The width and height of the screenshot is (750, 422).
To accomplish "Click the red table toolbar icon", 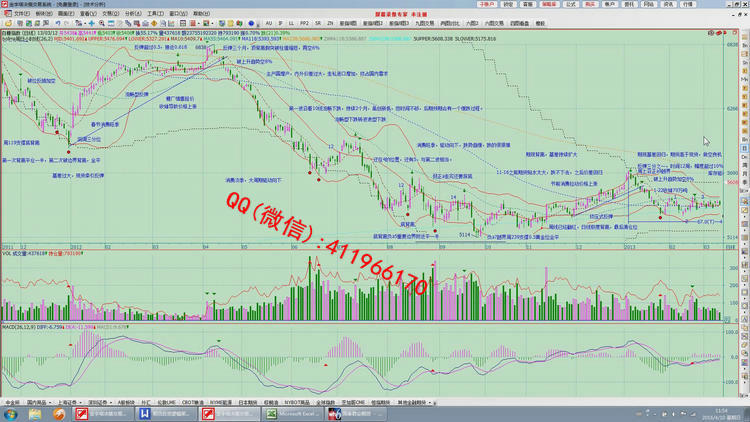I will pos(193,23).
